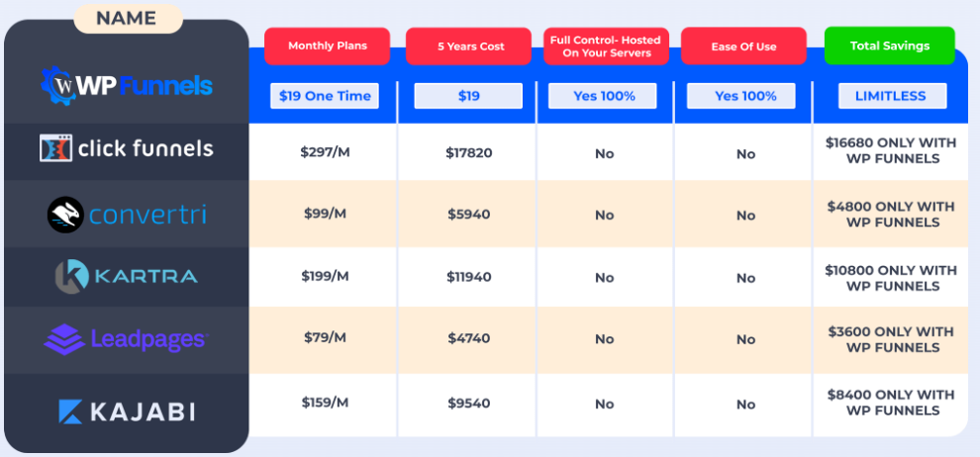This screenshot has height=457, width=980.
Task: Click the $3600 Leadpages savings text
Action: tap(891, 339)
